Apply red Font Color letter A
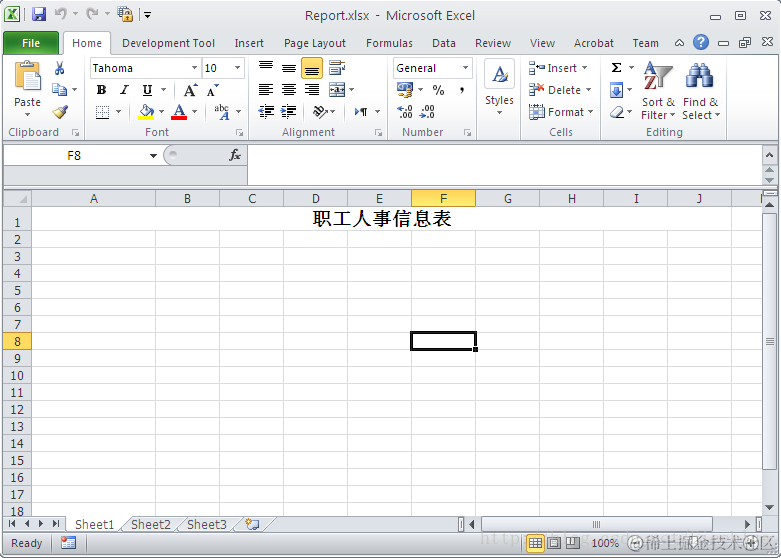Viewport: 781px width, 558px height. (x=179, y=112)
